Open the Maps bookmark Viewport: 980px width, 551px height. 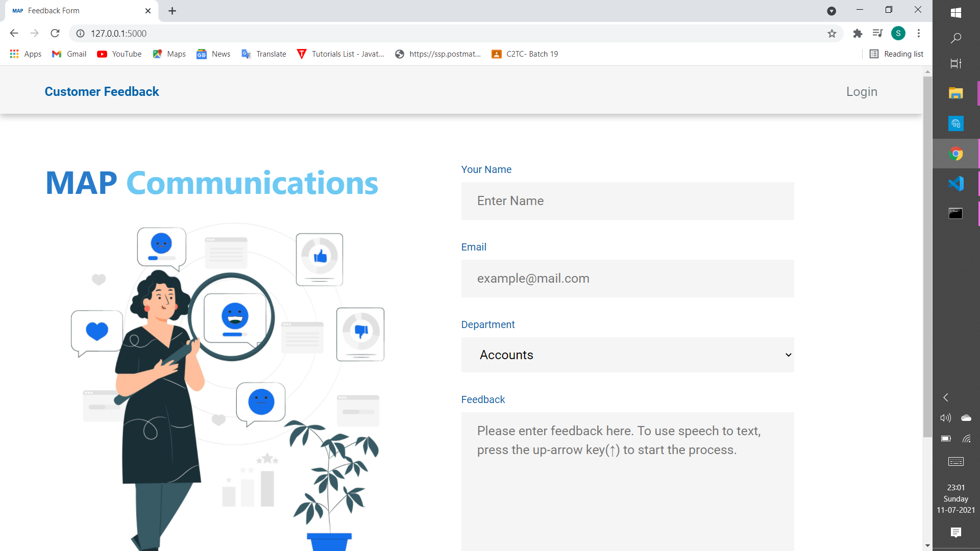168,54
